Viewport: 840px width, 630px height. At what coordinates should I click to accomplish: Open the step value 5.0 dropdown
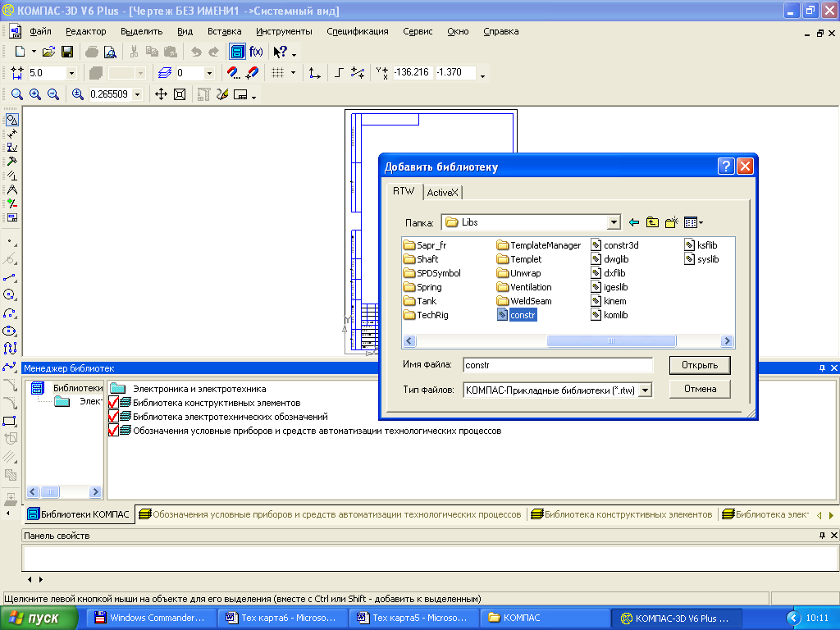[71, 73]
